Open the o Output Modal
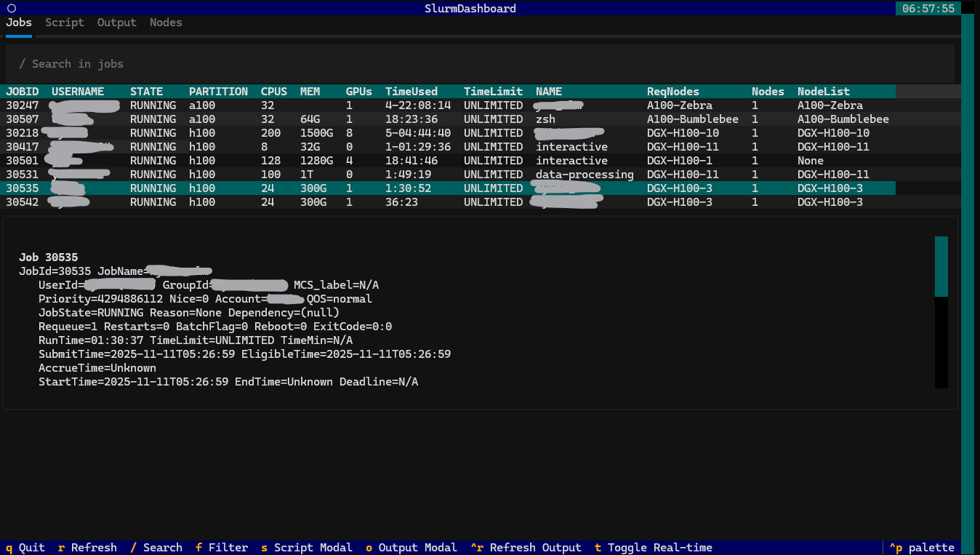980x555 pixels. tap(411, 548)
